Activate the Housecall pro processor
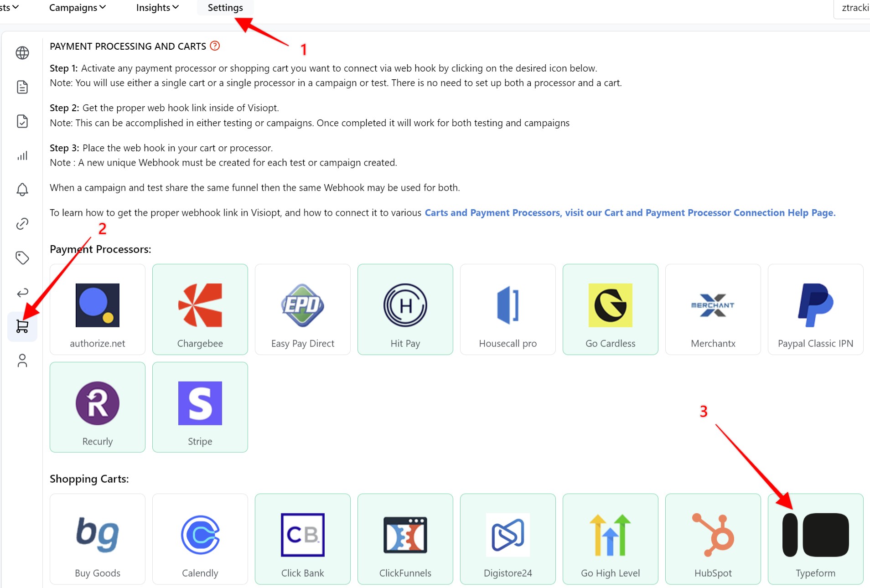The height and width of the screenshot is (588, 870). pyautogui.click(x=508, y=309)
